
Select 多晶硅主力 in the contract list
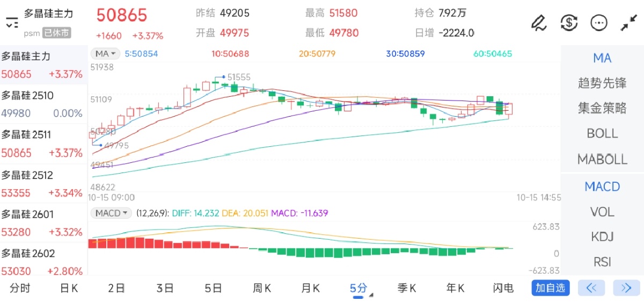tap(43, 65)
